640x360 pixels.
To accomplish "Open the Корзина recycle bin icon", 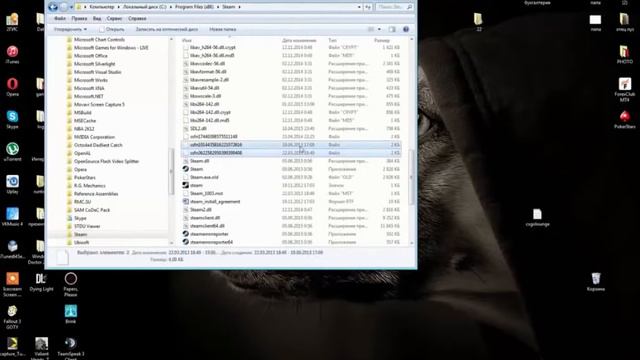I will 596,282.
